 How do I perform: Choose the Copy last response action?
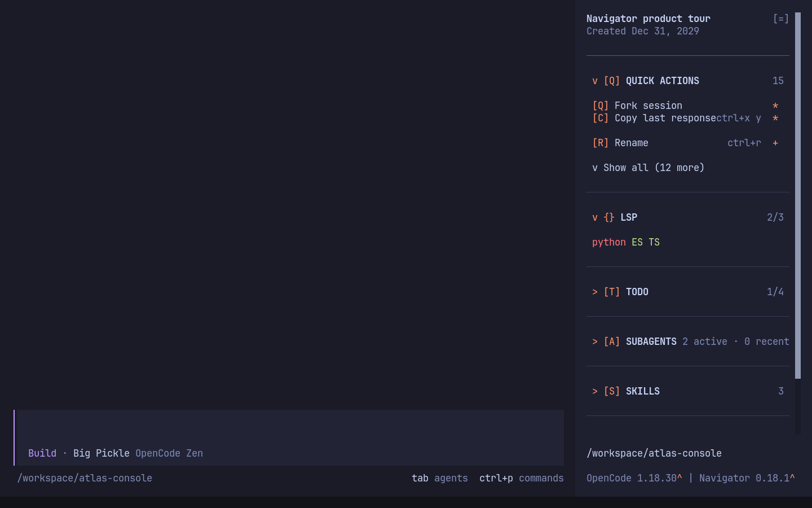665,118
